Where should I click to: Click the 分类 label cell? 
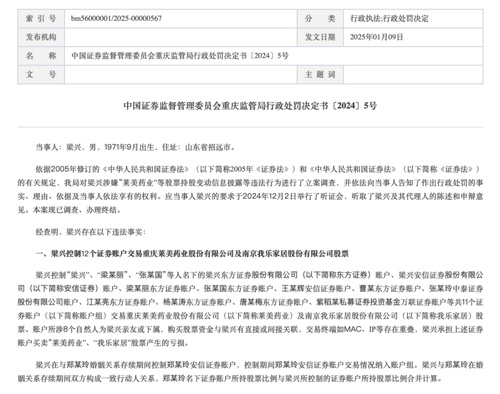(320, 18)
